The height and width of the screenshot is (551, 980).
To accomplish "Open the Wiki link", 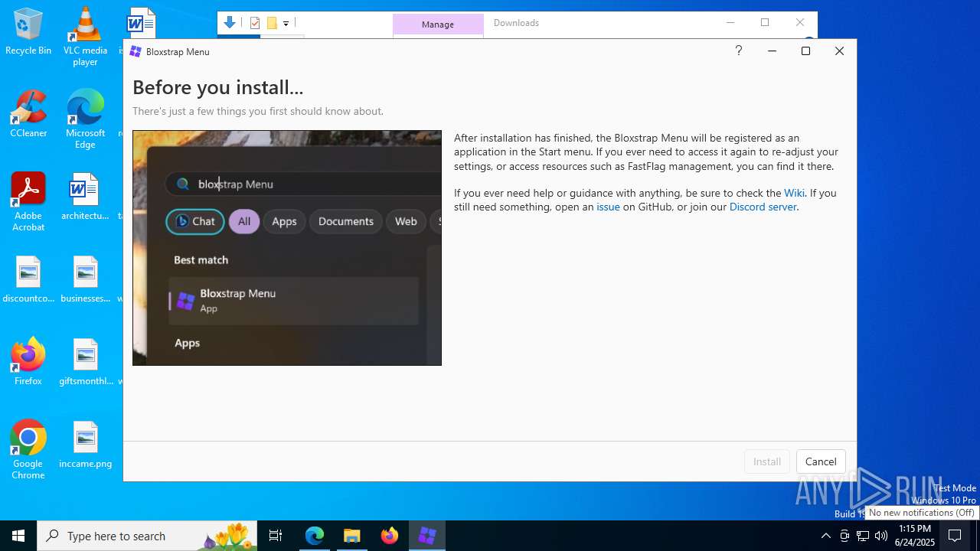I will 794,193.
